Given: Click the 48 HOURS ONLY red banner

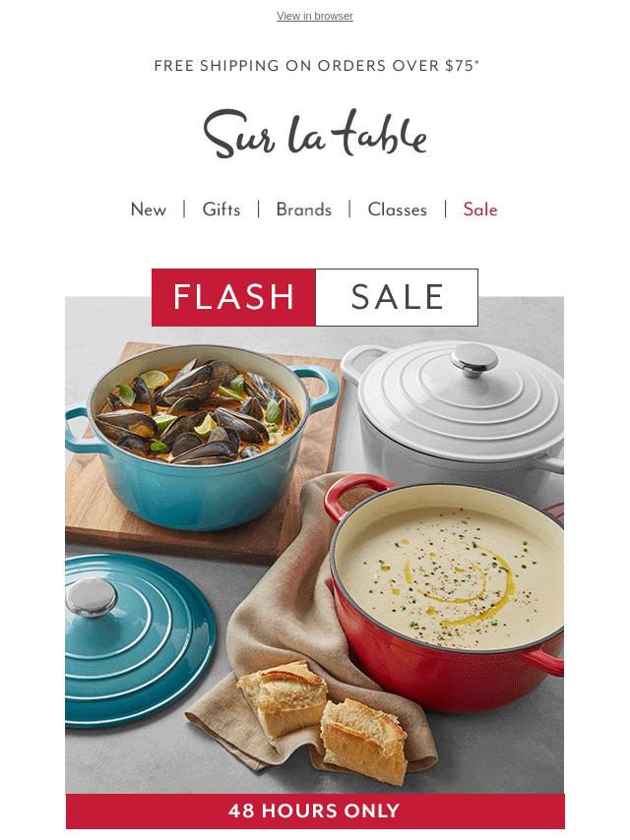Looking at the screenshot, I should click(315, 810).
